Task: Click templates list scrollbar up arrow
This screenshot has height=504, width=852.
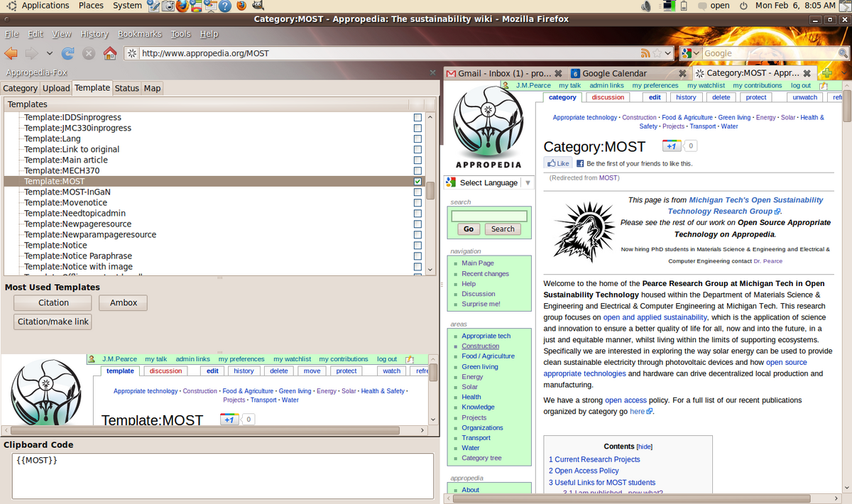Action: 429,117
